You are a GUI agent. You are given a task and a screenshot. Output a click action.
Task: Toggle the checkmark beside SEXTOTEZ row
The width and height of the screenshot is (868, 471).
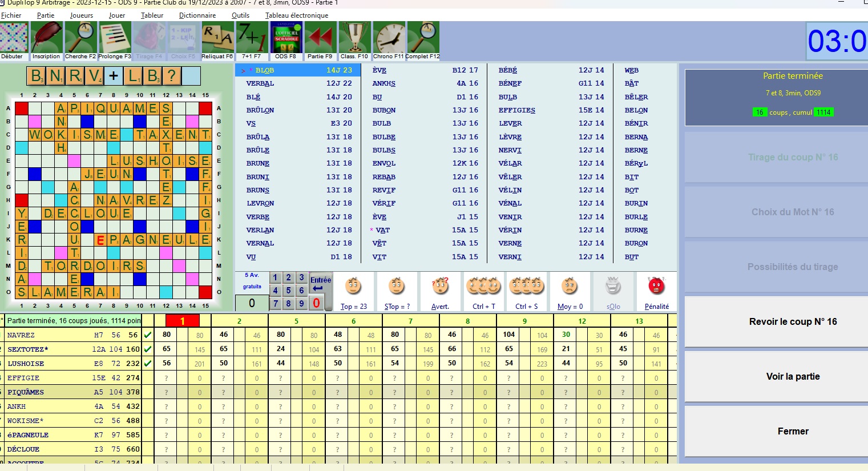[x=148, y=349]
